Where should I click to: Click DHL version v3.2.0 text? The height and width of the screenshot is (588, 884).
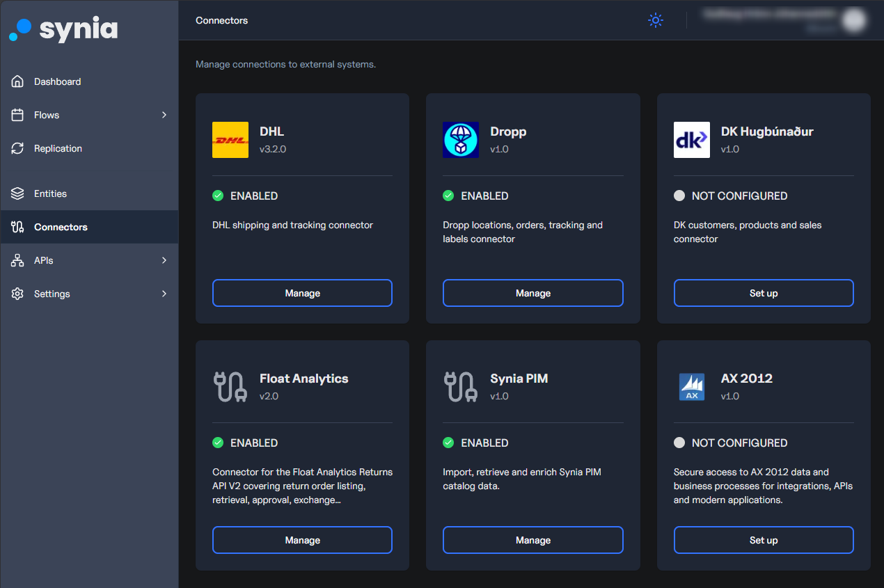click(273, 149)
